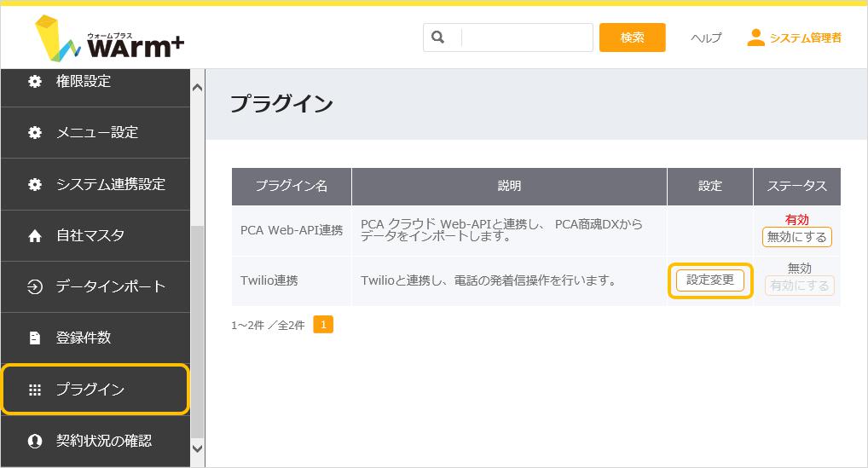
Task: Click the WArm+ logo
Action: [x=109, y=38]
